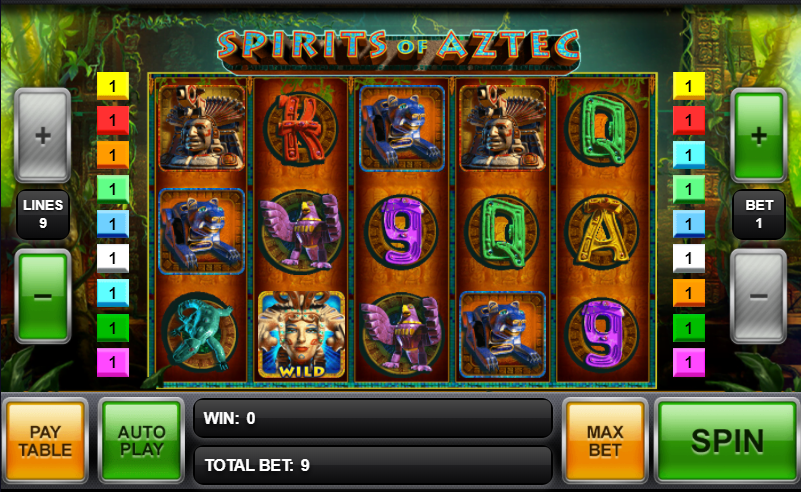Screen dimensions: 801x492
Task: Click the green SPIN button
Action: click(x=727, y=441)
